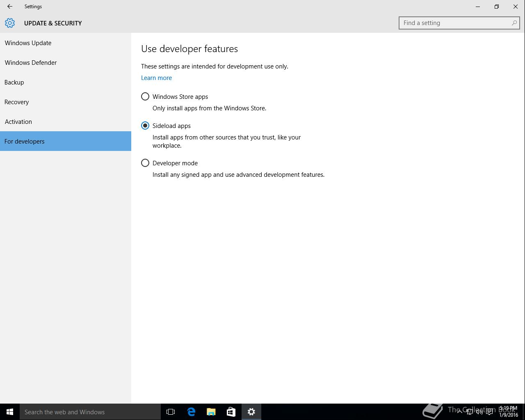
Task: Click 'These settings are intended for development' text
Action: coord(215,66)
